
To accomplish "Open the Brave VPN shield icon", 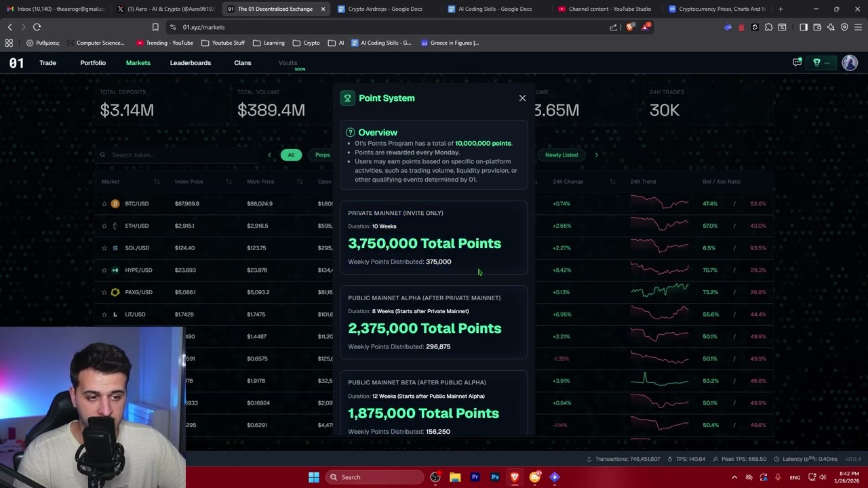I will (x=844, y=27).
